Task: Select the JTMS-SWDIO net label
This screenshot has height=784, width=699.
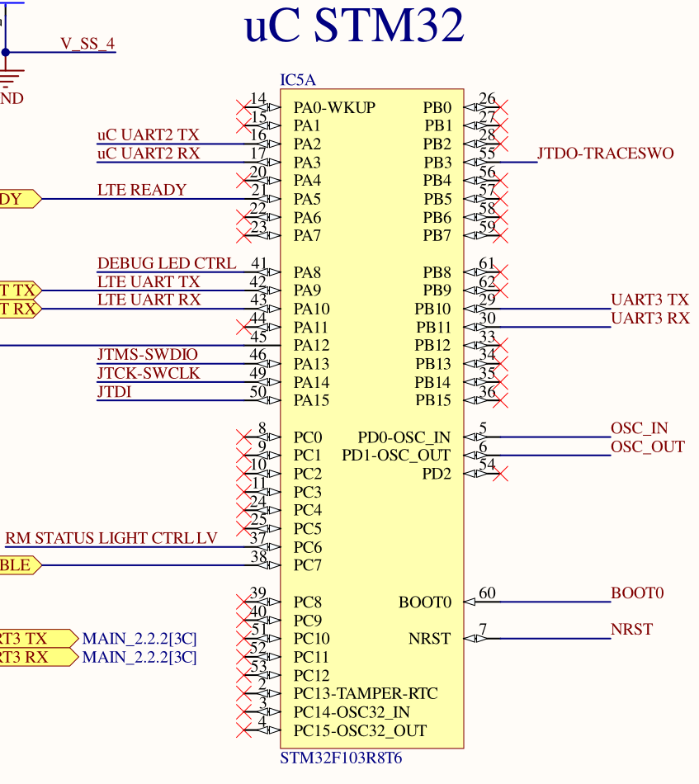Action: click(x=148, y=355)
